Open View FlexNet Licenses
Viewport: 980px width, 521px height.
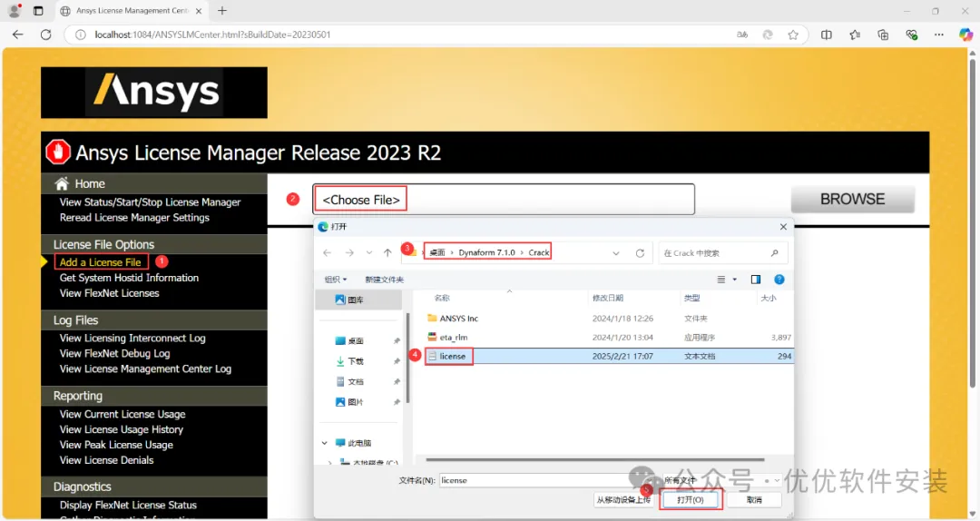coord(110,293)
